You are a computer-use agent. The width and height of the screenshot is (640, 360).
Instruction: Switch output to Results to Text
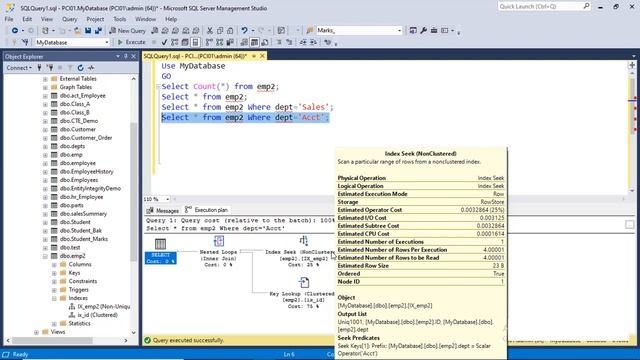coord(244,42)
